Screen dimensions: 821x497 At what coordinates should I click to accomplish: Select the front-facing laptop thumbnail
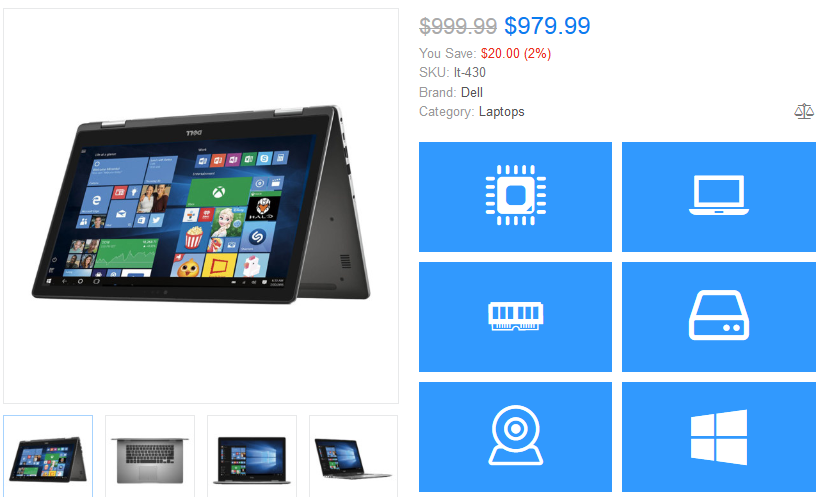pos(252,456)
